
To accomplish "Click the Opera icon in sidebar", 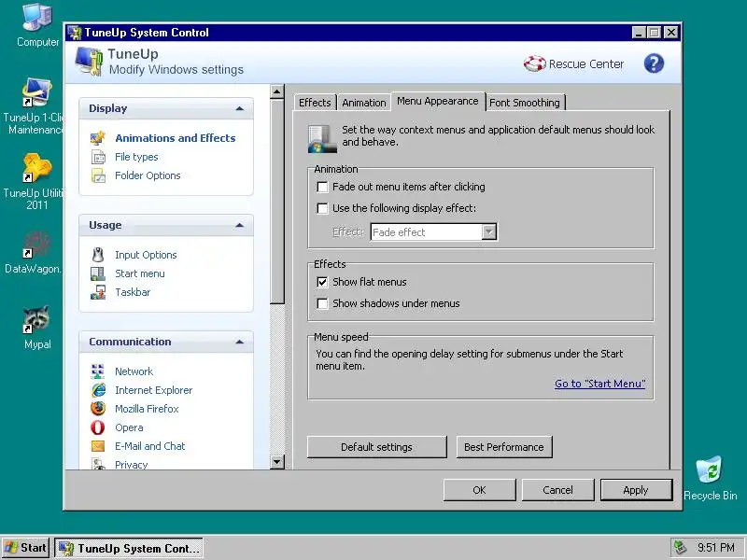I will coord(98,427).
